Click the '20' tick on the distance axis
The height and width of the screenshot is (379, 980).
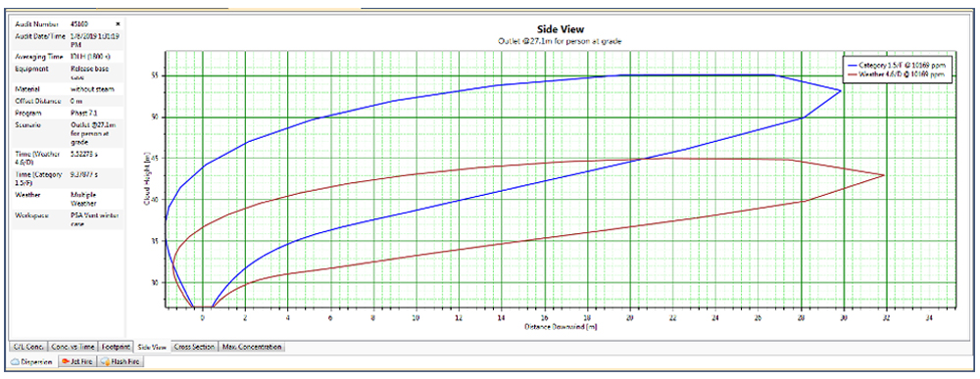pos(630,317)
